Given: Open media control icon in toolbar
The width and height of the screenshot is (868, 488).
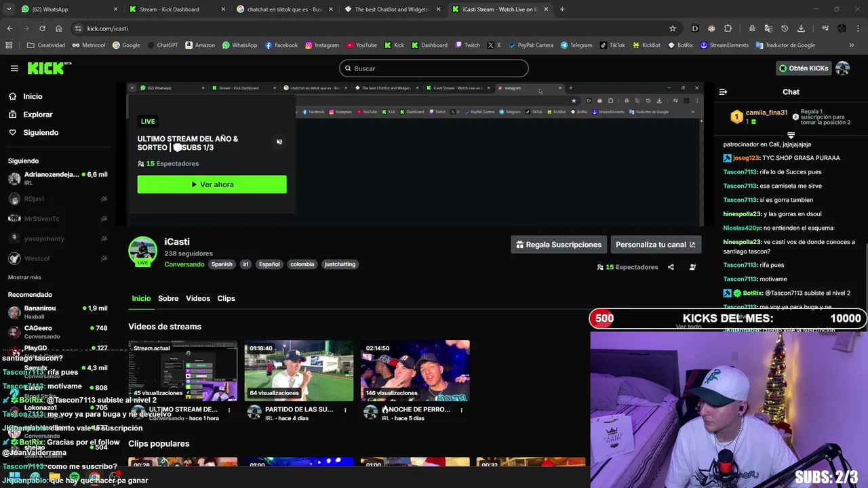Looking at the screenshot, I should (x=825, y=28).
